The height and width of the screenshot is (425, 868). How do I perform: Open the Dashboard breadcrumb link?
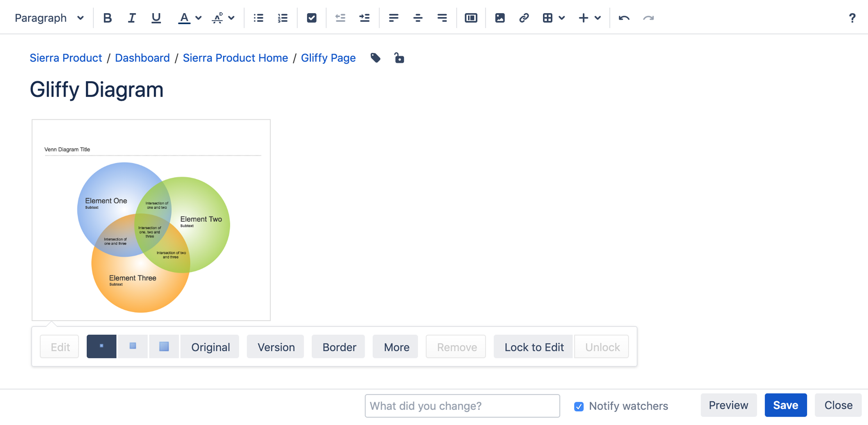tap(142, 58)
